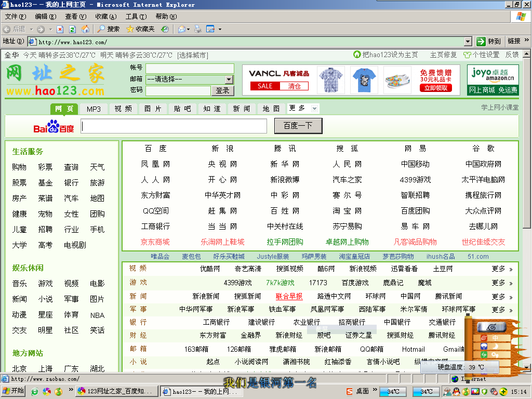This screenshot has width=532, height=399.
Task: Click the colorful pinwheel quick launch icon
Action: [x=46, y=392]
